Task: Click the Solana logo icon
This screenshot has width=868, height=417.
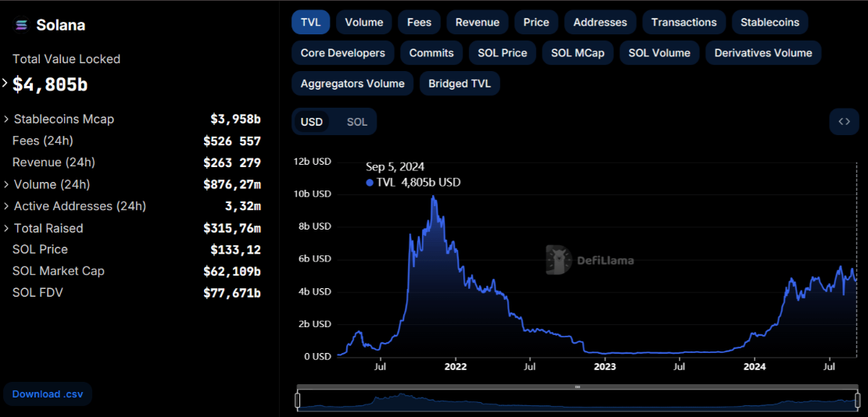Action: tap(22, 24)
